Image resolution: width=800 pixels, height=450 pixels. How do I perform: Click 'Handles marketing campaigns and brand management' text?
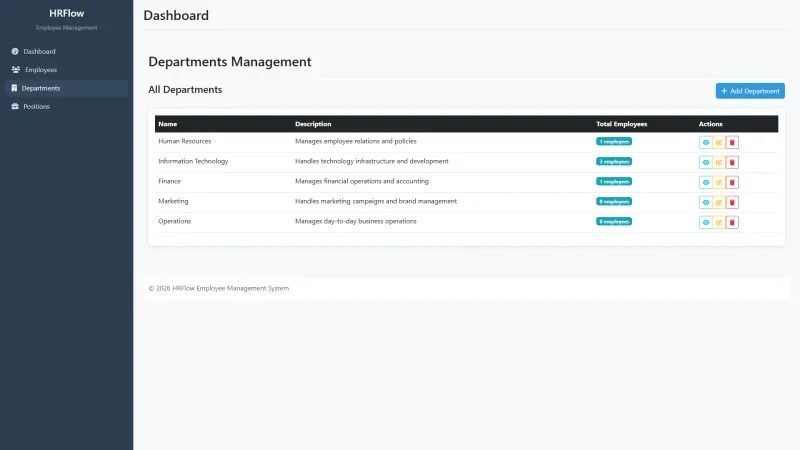coord(376,201)
